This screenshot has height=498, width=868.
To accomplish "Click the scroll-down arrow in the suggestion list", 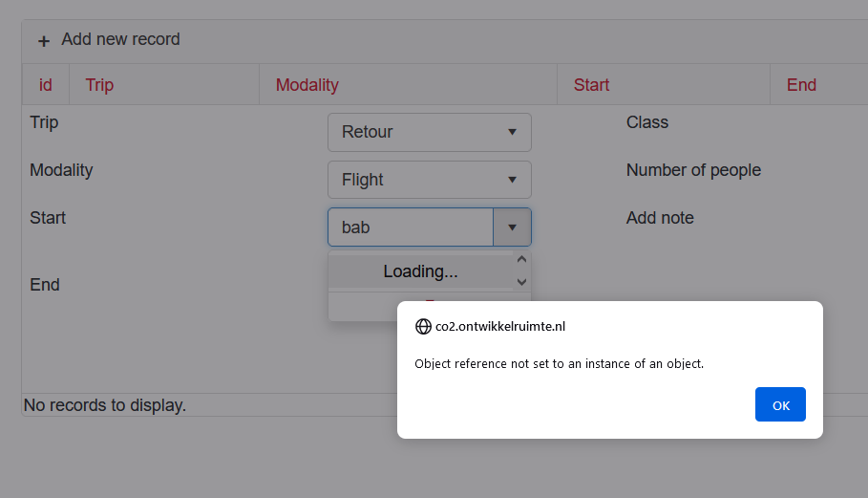I will (521, 282).
